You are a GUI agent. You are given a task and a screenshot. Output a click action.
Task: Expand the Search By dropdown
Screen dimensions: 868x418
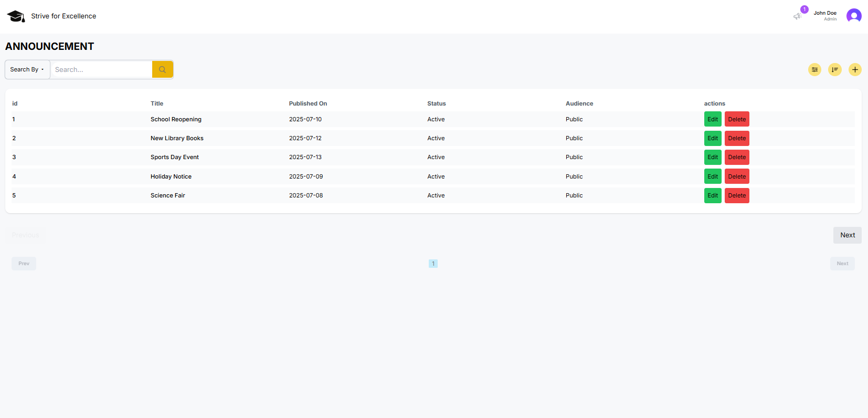click(x=27, y=69)
